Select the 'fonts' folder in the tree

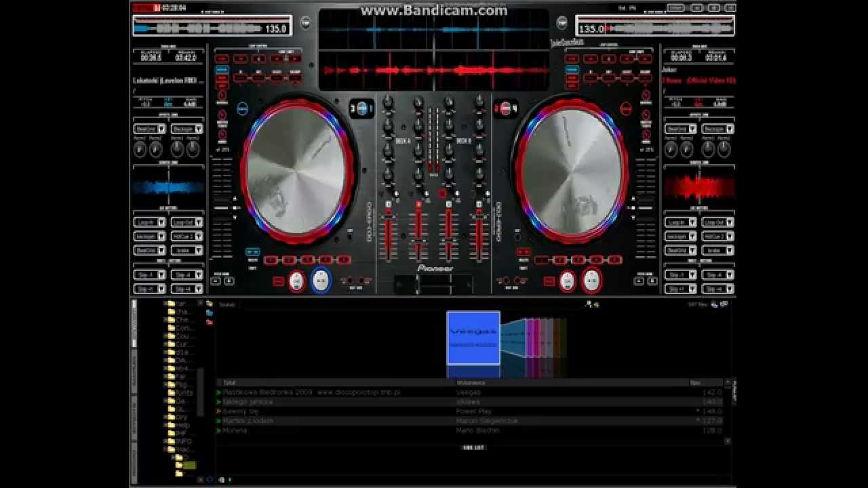(x=180, y=393)
